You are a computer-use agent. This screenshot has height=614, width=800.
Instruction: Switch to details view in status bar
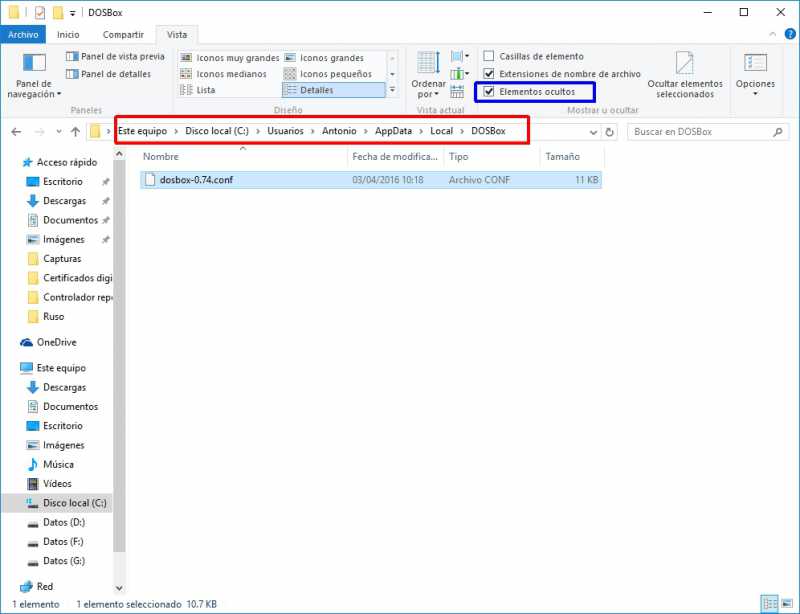point(769,604)
